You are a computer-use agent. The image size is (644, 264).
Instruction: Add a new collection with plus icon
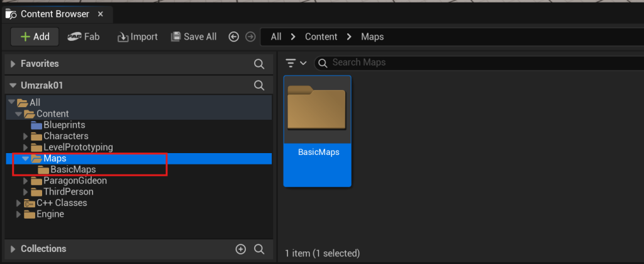[241, 249]
